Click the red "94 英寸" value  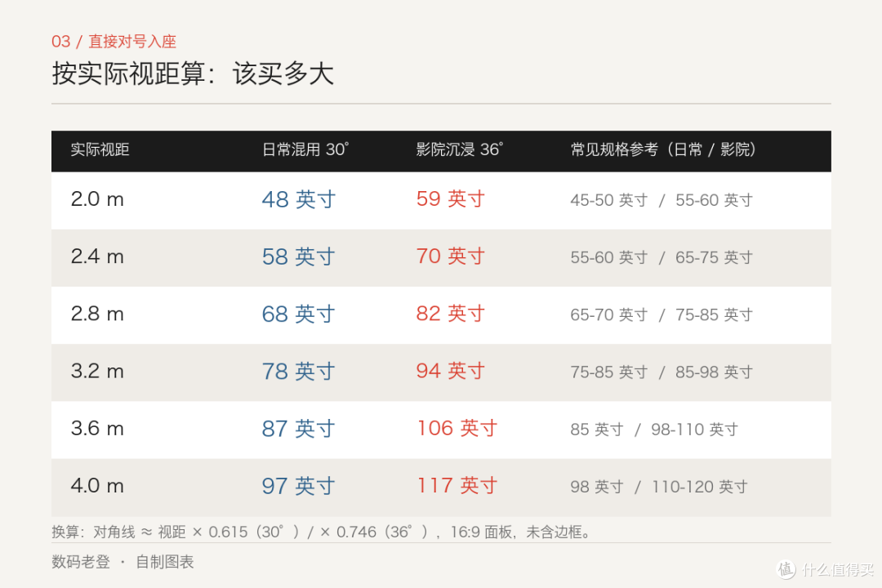click(451, 372)
